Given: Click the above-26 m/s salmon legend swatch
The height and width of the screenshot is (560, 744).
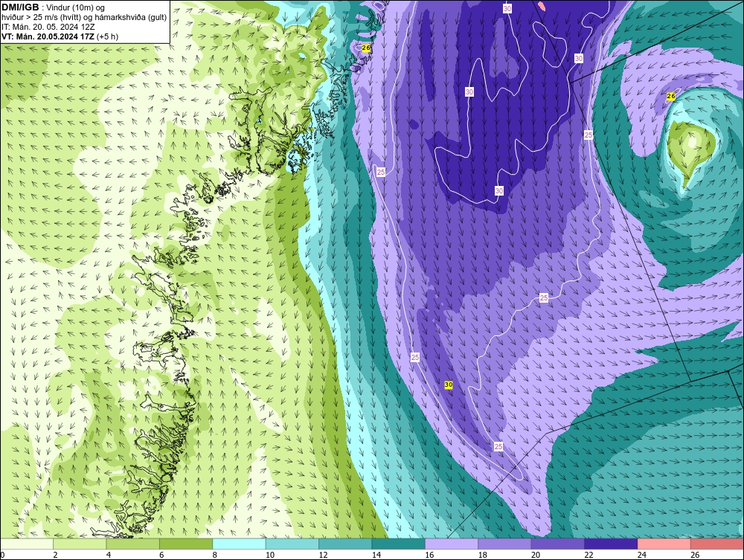Looking at the screenshot, I should point(717,544).
